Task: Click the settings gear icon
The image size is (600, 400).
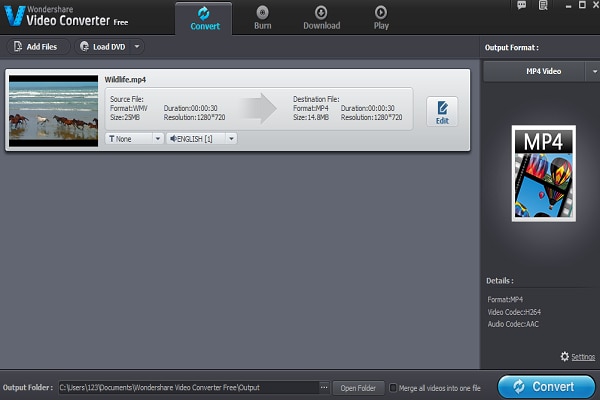Action: 564,357
